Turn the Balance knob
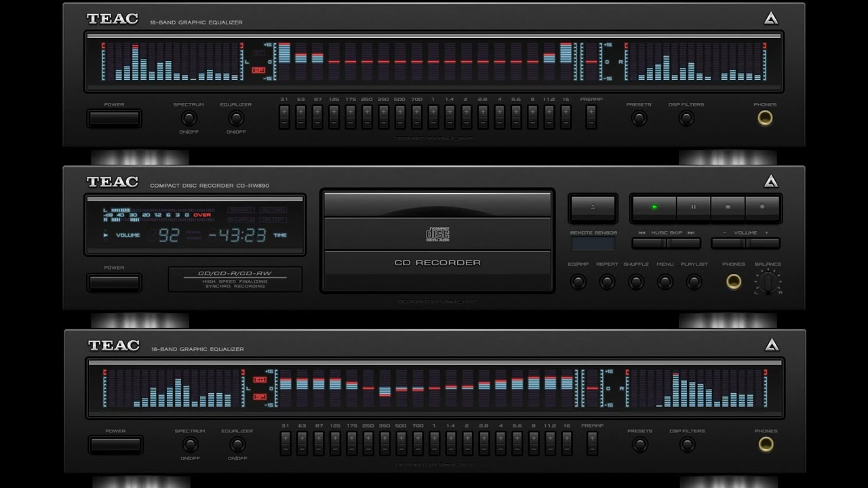This screenshot has height=488, width=868. pos(768,282)
